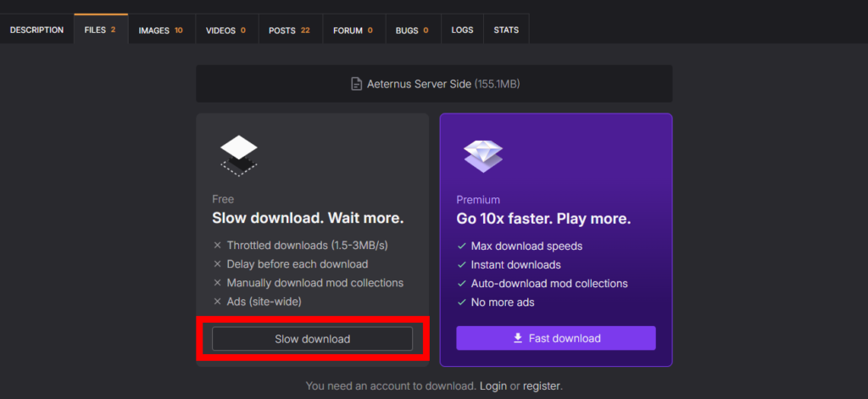Click the checkmark beside Max download speeds
Viewport: 868px width, 399px height.
[x=461, y=247]
